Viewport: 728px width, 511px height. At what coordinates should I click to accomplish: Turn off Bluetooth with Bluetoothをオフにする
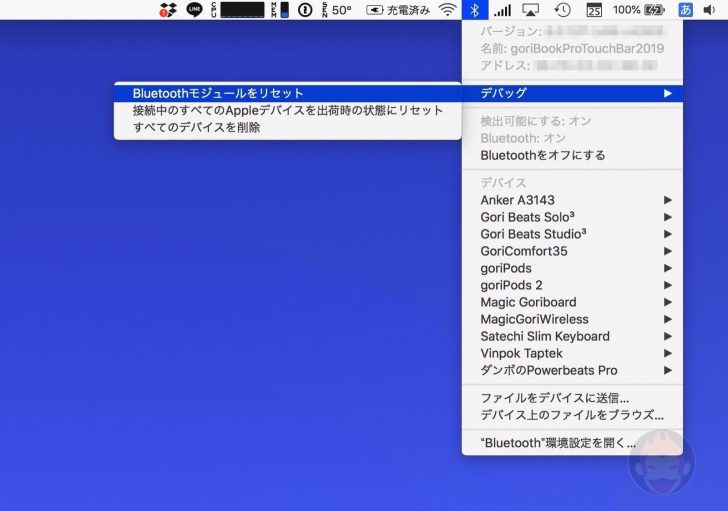tap(572, 155)
